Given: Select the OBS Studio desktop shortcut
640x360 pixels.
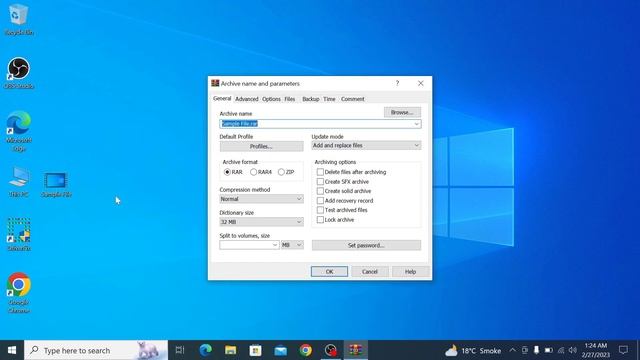Looking at the screenshot, I should (x=18, y=73).
